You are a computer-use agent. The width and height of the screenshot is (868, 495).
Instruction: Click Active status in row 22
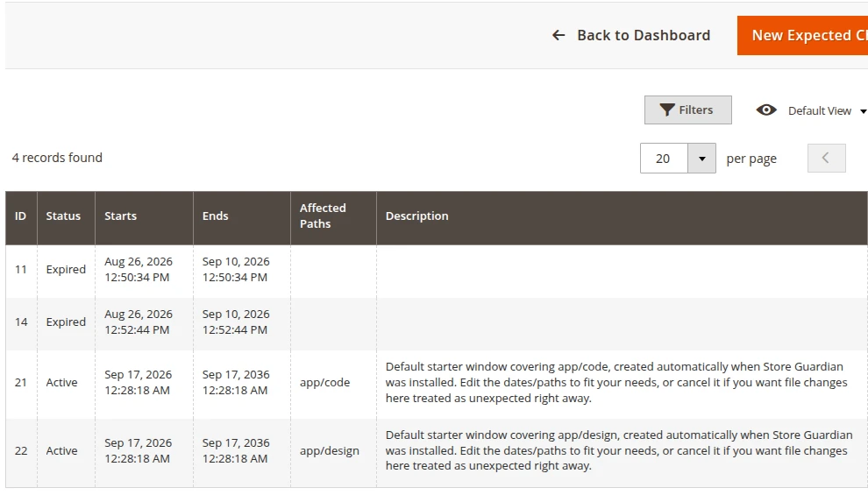click(61, 450)
